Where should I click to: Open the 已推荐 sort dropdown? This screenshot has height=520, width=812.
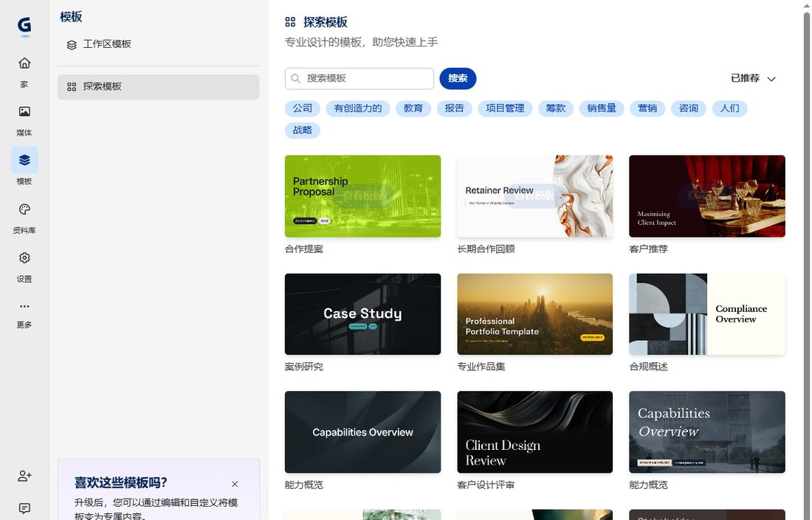pos(753,79)
